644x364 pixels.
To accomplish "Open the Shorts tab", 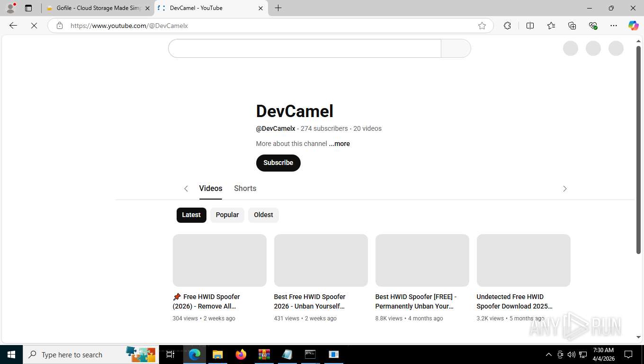I will pos(245,188).
